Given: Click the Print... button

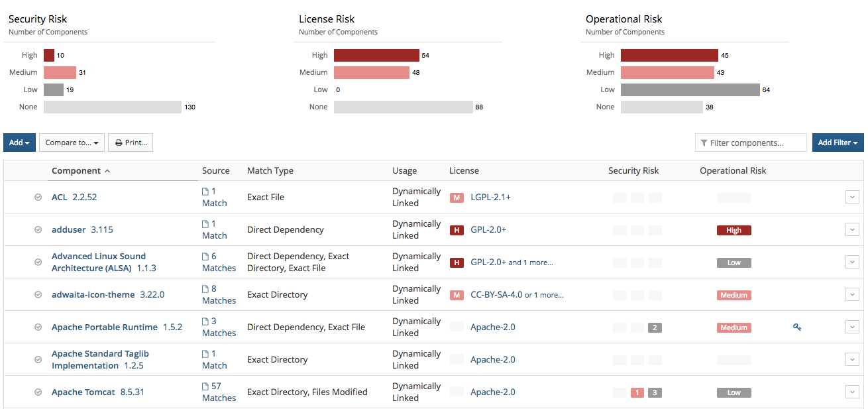Looking at the screenshot, I should point(131,143).
